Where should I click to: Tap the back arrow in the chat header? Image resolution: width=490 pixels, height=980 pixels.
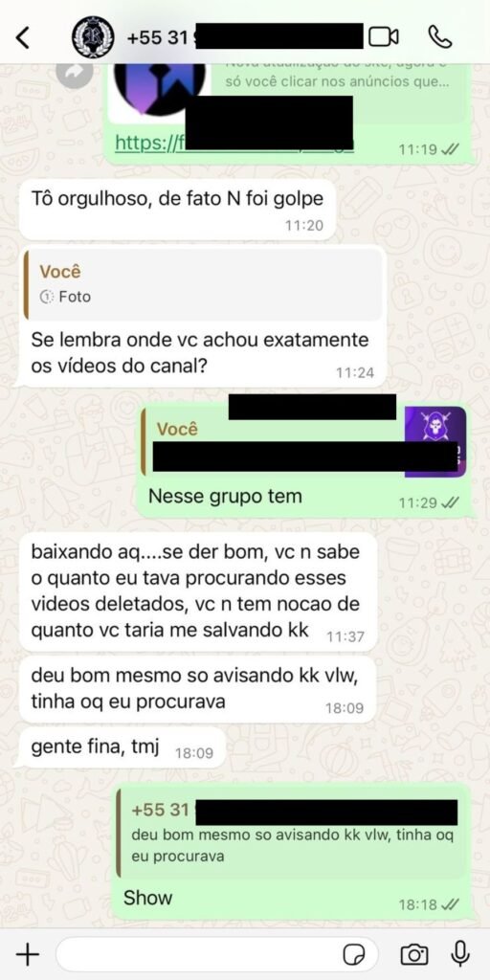pos(23,37)
